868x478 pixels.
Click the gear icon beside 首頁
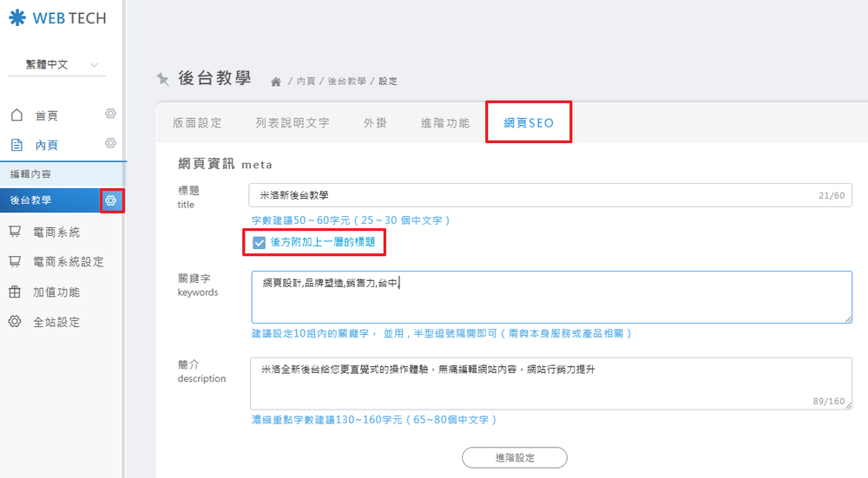(x=110, y=114)
